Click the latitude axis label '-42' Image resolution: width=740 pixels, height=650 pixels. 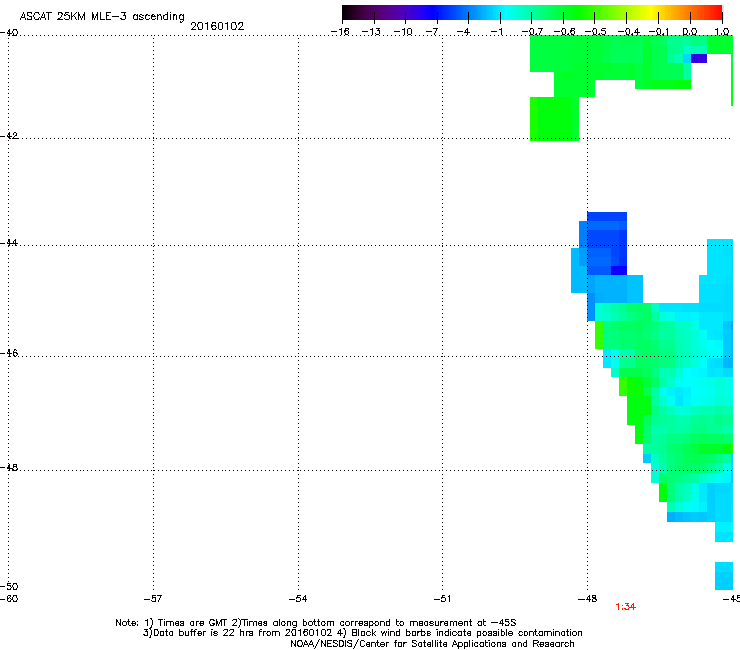coord(9,135)
